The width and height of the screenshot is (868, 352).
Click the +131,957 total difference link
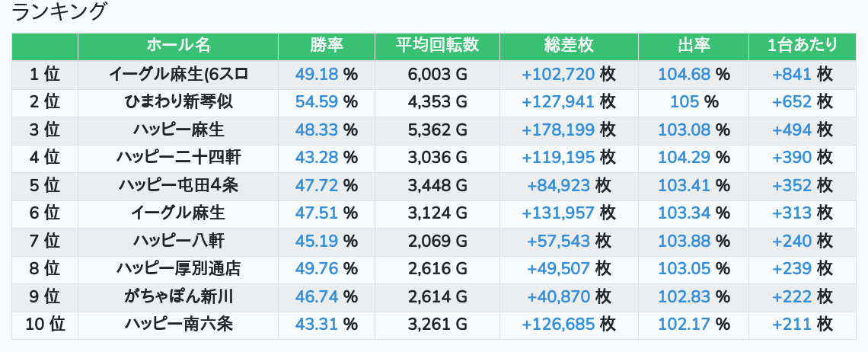tap(558, 213)
